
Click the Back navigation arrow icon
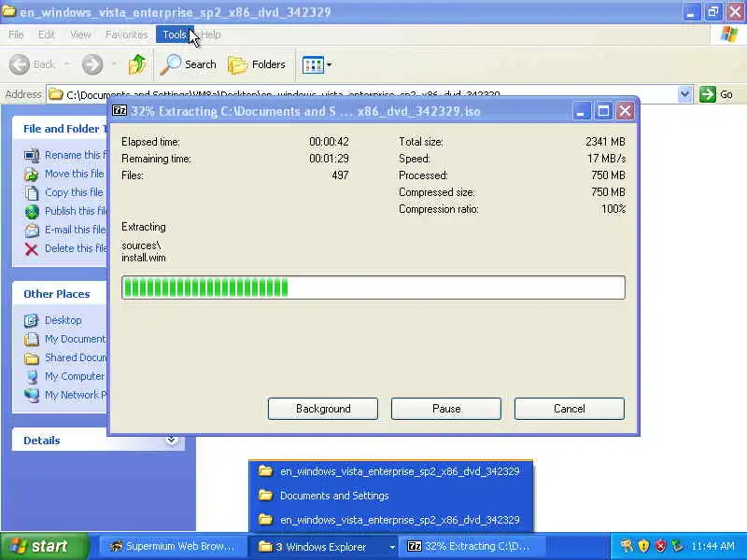tap(20, 64)
